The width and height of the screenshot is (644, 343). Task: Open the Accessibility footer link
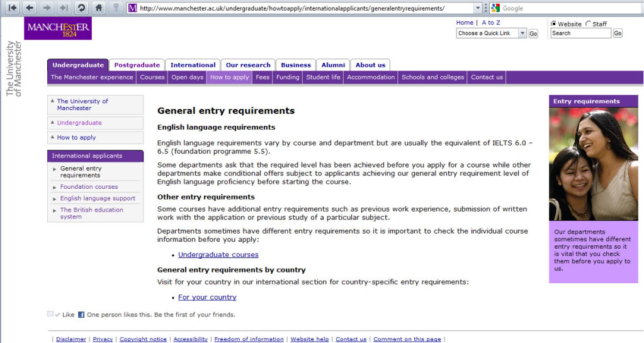191,339
